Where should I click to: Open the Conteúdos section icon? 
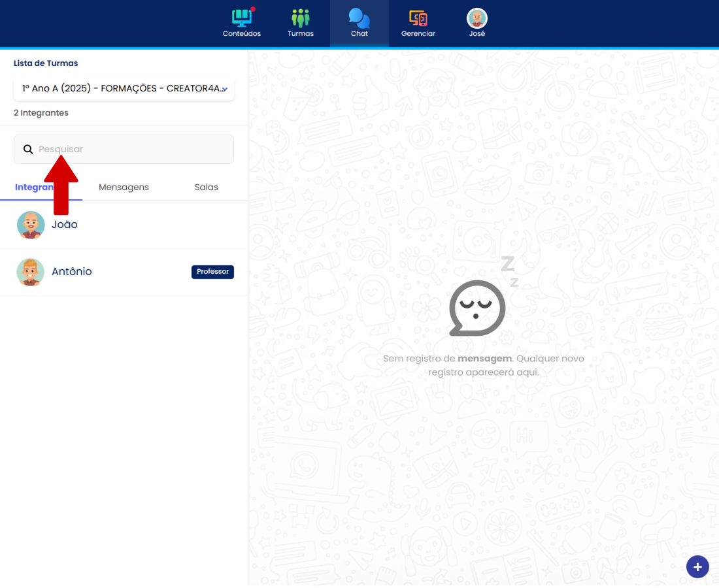[241, 18]
